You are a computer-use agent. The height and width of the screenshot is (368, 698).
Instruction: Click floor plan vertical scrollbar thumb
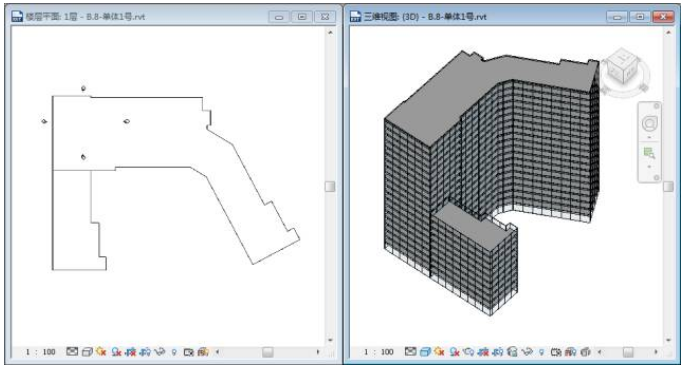(330, 186)
